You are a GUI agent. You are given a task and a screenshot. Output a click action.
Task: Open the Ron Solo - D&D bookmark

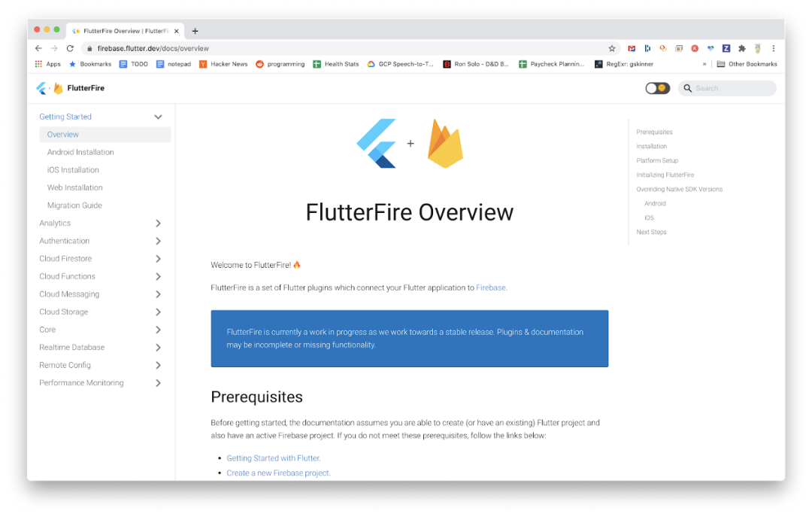tap(476, 64)
